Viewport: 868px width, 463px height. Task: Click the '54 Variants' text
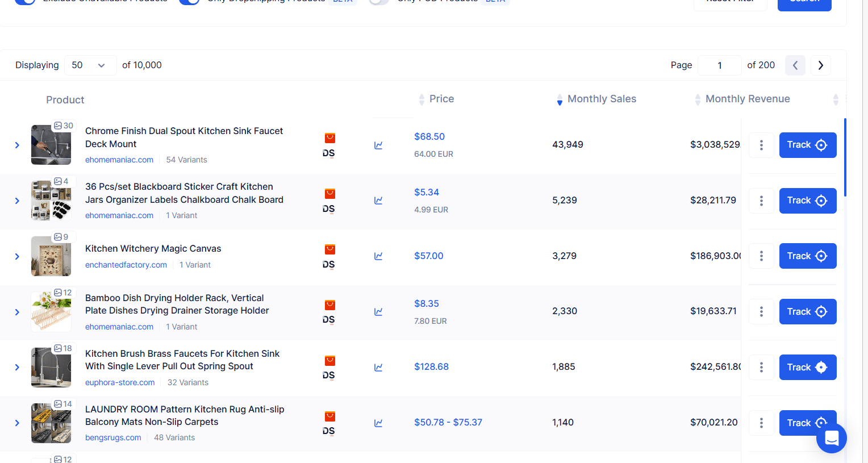[x=186, y=160]
